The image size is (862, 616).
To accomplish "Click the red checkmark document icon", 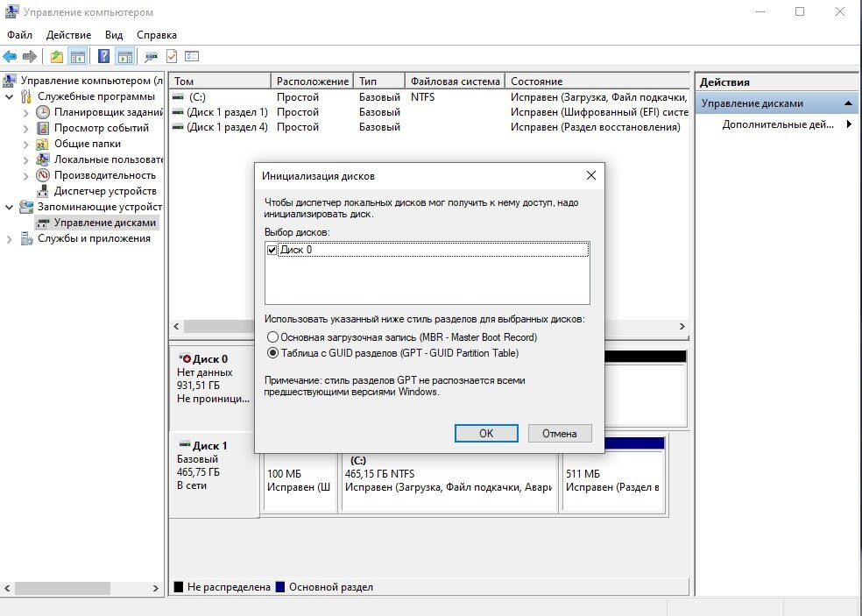I will point(172,56).
